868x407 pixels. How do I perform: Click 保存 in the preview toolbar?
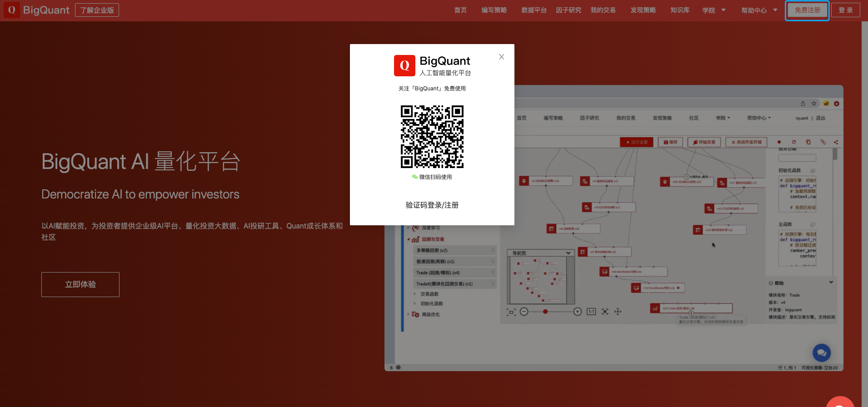[x=670, y=142]
